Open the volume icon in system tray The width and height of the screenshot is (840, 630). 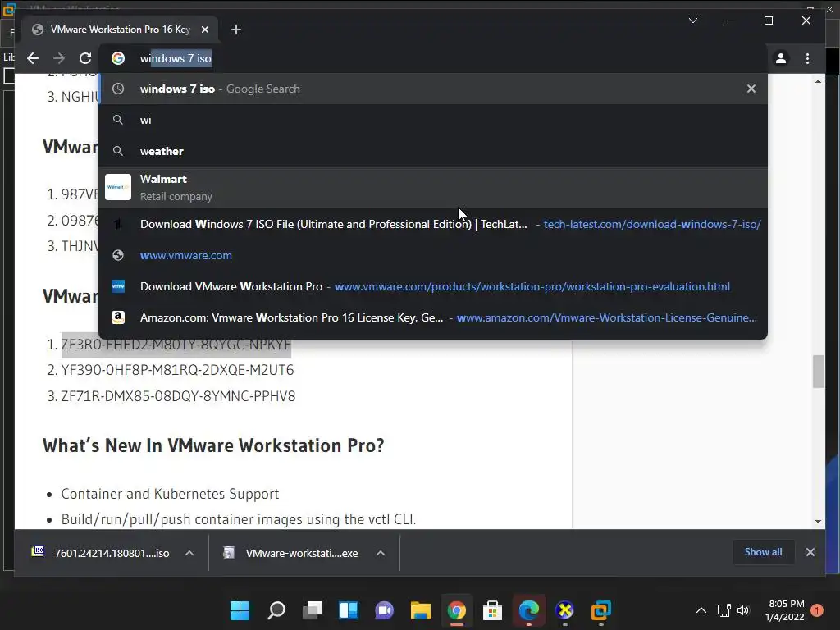pyautogui.click(x=742, y=610)
